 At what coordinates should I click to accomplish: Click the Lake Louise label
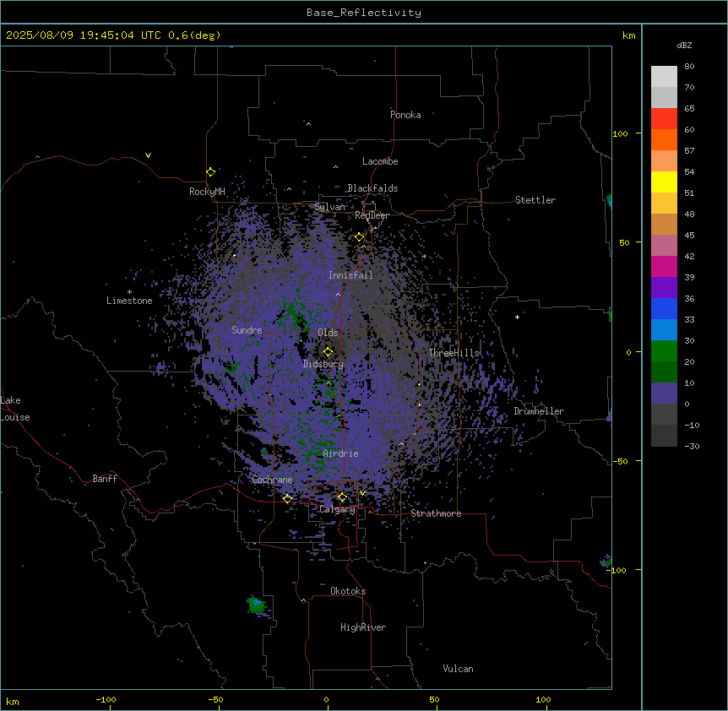(15, 409)
